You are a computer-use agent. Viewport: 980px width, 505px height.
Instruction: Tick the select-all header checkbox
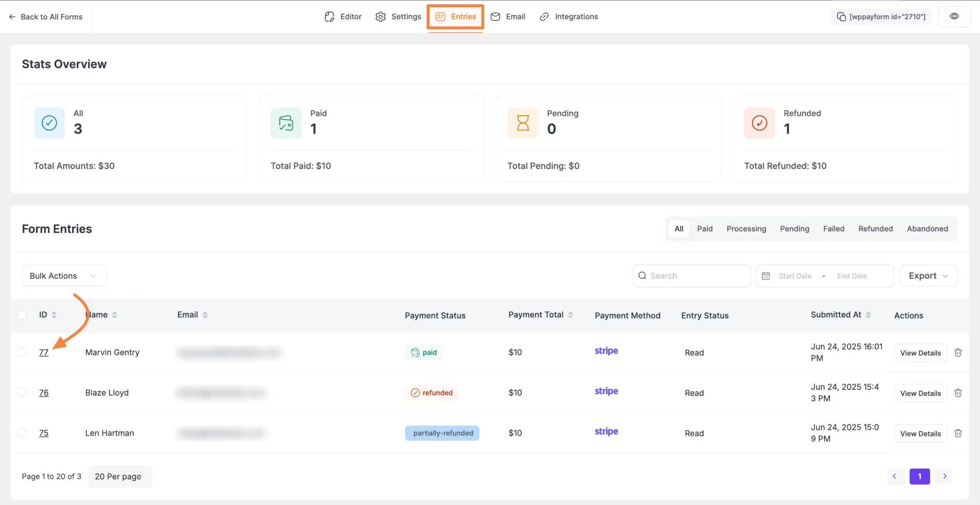coord(22,315)
